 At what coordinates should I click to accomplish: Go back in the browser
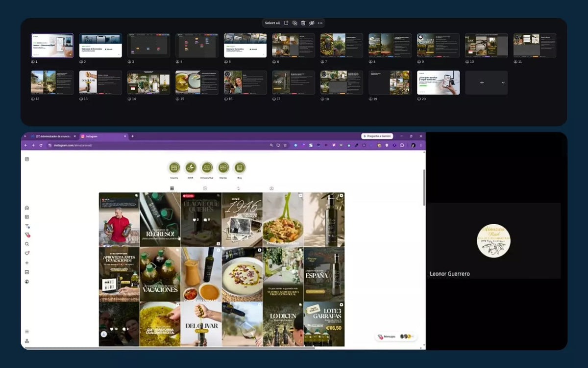[26, 145]
